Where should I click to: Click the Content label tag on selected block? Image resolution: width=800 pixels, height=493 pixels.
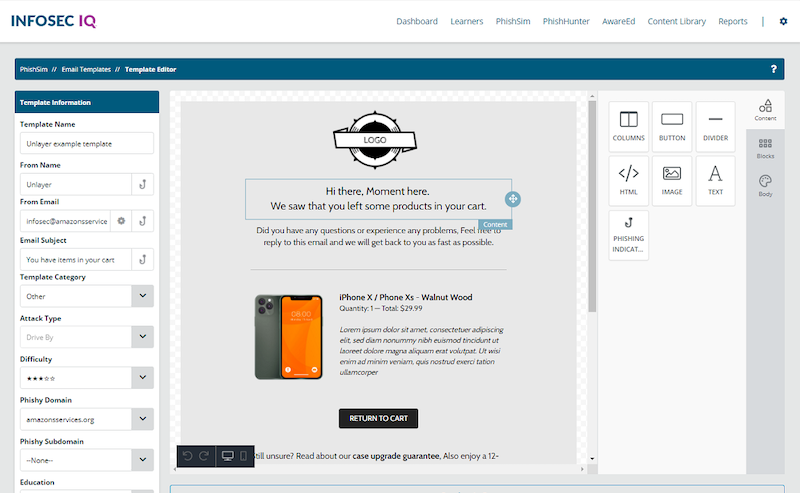tap(495, 225)
